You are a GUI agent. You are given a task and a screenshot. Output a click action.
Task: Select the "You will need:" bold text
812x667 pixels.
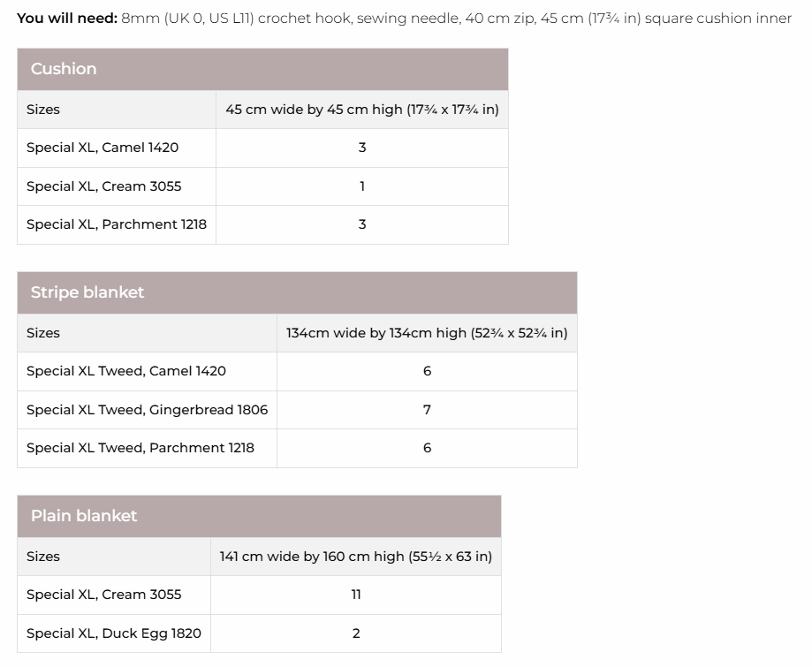[x=66, y=18]
